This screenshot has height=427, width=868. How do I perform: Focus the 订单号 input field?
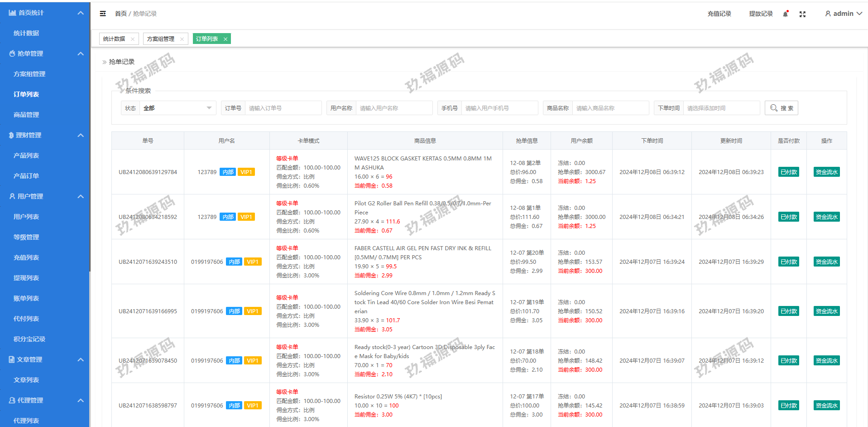pyautogui.click(x=283, y=108)
